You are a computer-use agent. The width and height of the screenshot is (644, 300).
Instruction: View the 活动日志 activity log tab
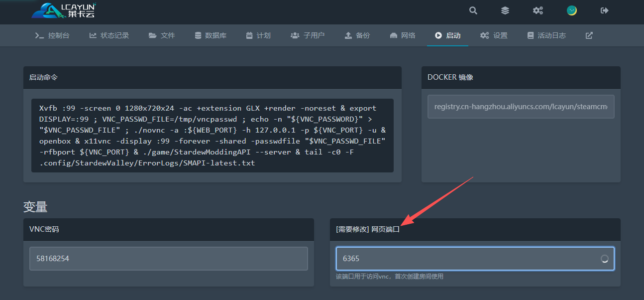[546, 35]
